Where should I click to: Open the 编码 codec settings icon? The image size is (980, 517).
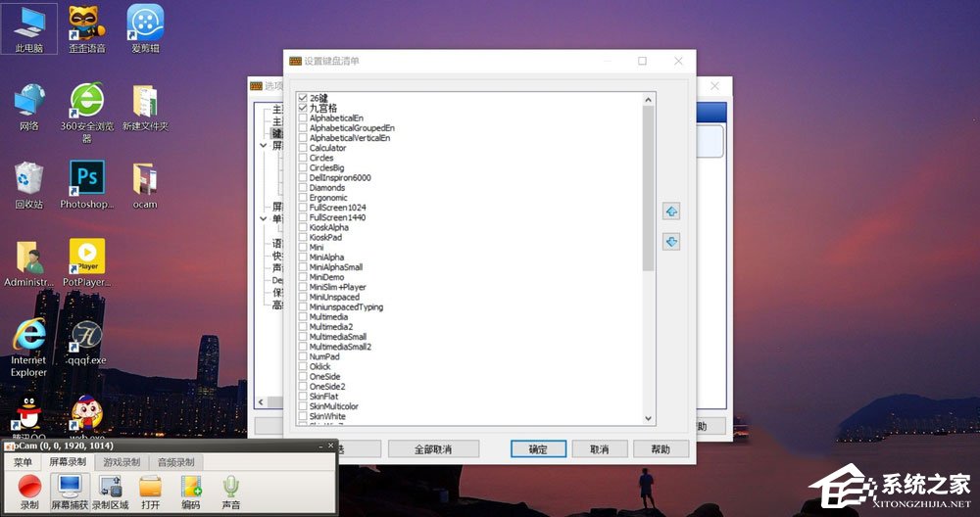[190, 487]
